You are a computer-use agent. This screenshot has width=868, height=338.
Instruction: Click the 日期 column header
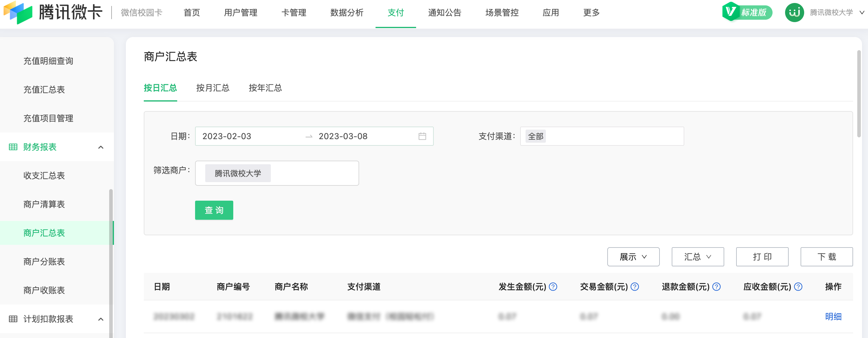click(162, 287)
